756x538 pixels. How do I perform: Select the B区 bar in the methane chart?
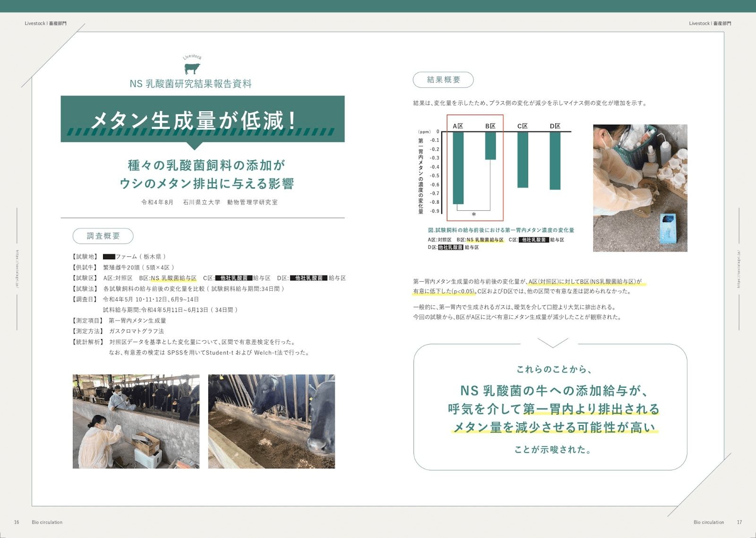coord(490,146)
